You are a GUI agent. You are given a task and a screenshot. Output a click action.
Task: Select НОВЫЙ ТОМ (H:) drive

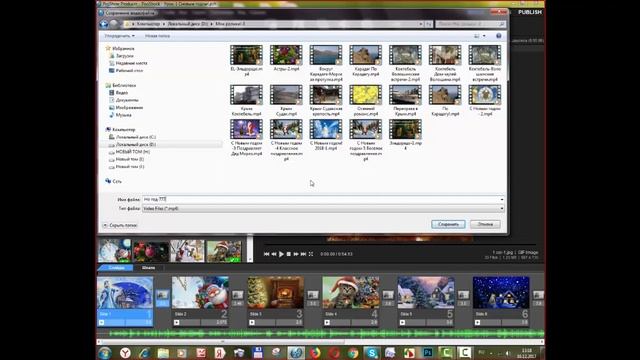(133, 152)
